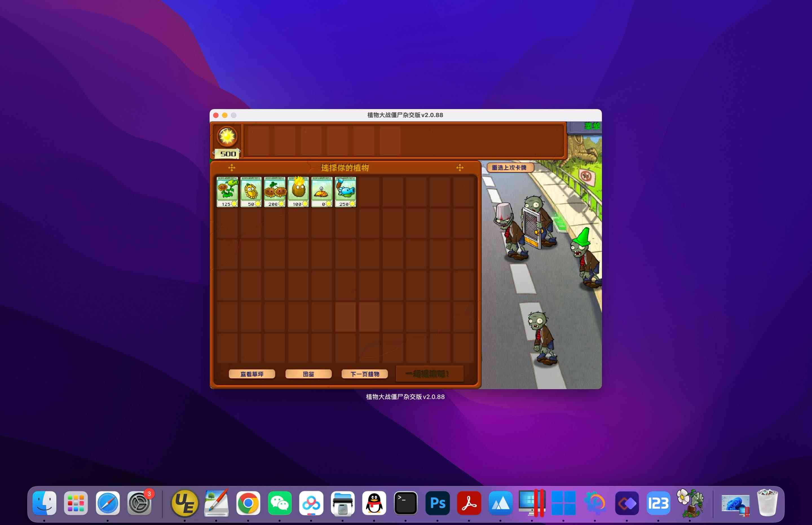812x525 pixels.
Task: Open Terminal from the dock
Action: pyautogui.click(x=406, y=503)
